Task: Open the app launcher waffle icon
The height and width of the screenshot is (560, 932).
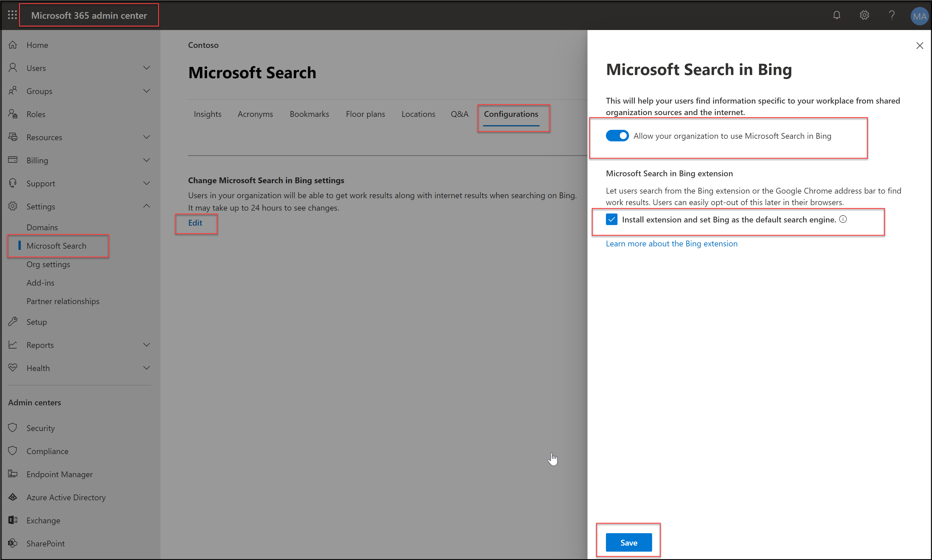Action: pyautogui.click(x=12, y=15)
